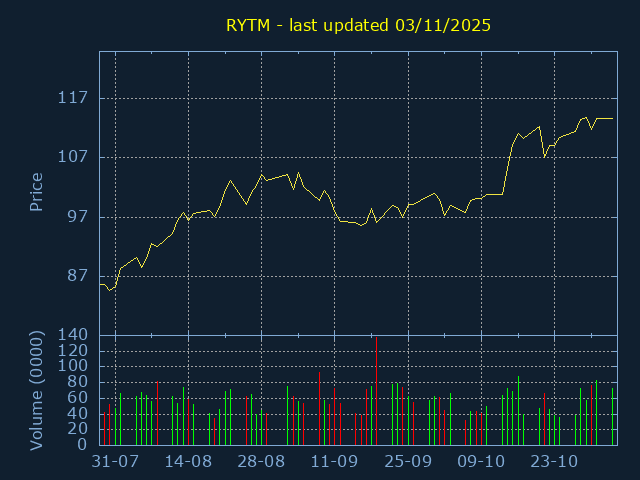Select the 107 price tick label
This screenshot has width=640, height=480.
74,157
